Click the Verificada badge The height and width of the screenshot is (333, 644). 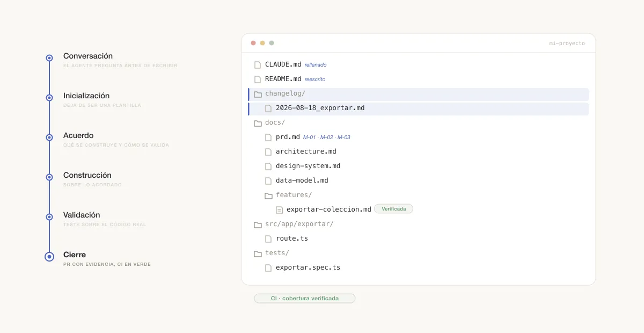tap(394, 209)
